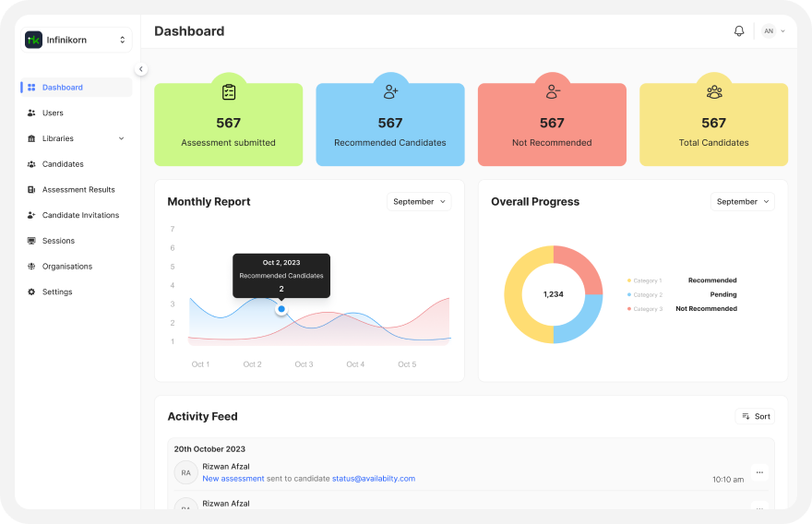The image size is (812, 524).
Task: Open the Monthly Report September dropdown
Action: click(419, 201)
